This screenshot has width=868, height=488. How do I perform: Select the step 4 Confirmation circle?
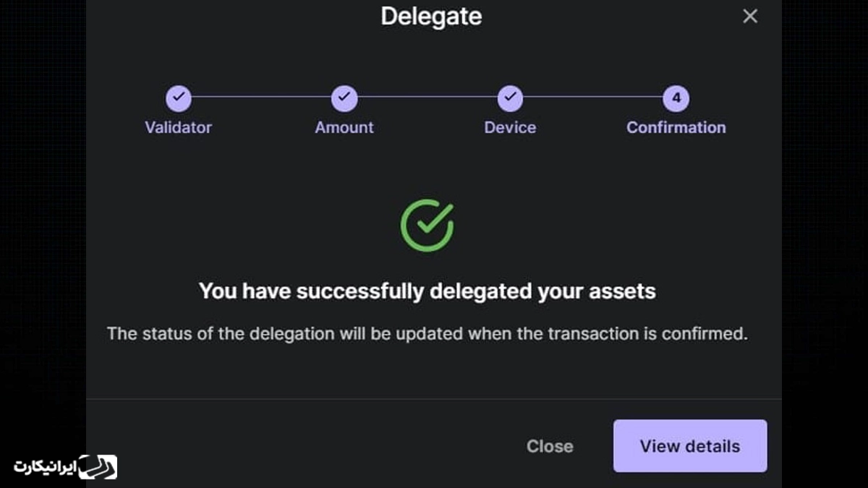tap(676, 97)
